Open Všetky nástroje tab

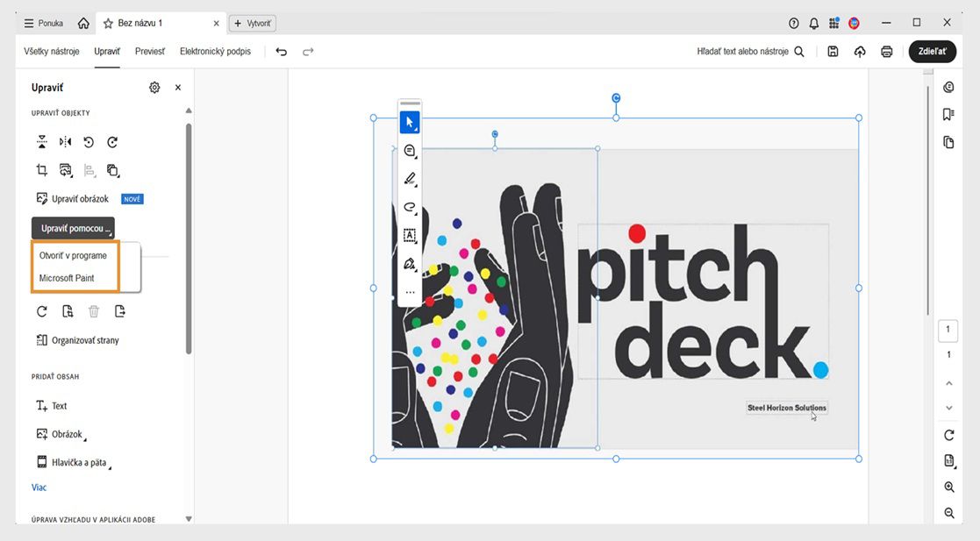point(52,51)
